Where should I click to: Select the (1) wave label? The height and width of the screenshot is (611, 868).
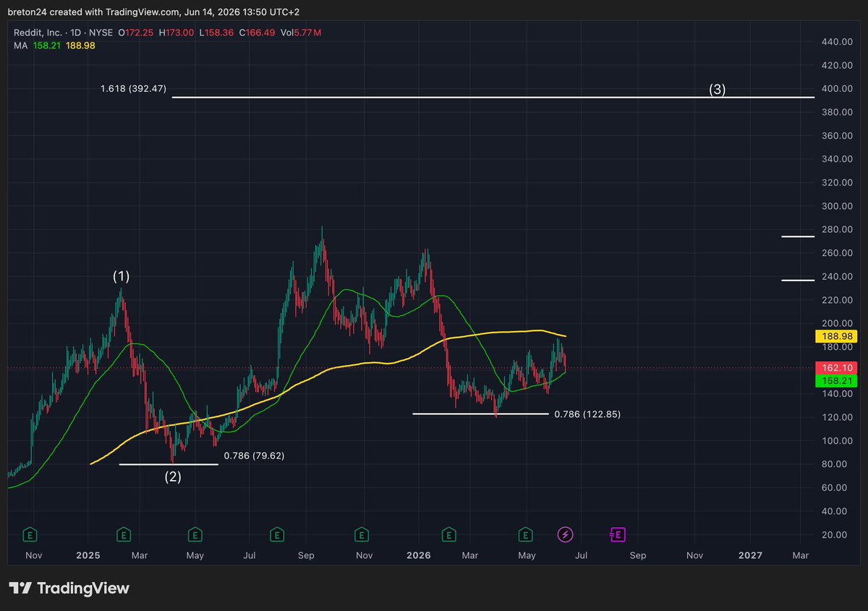(121, 276)
